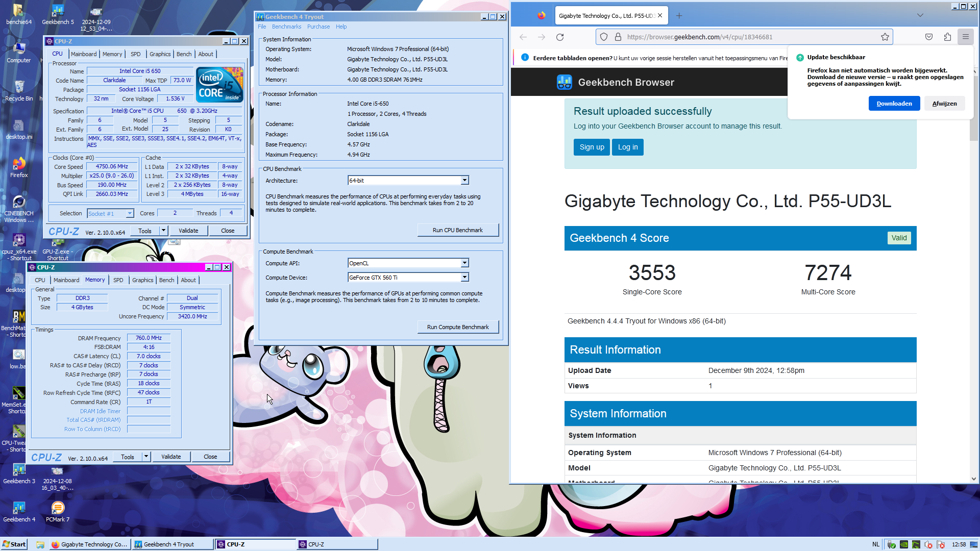Dismiss update with Afwijzen button
The width and height of the screenshot is (980, 551).
click(x=944, y=104)
